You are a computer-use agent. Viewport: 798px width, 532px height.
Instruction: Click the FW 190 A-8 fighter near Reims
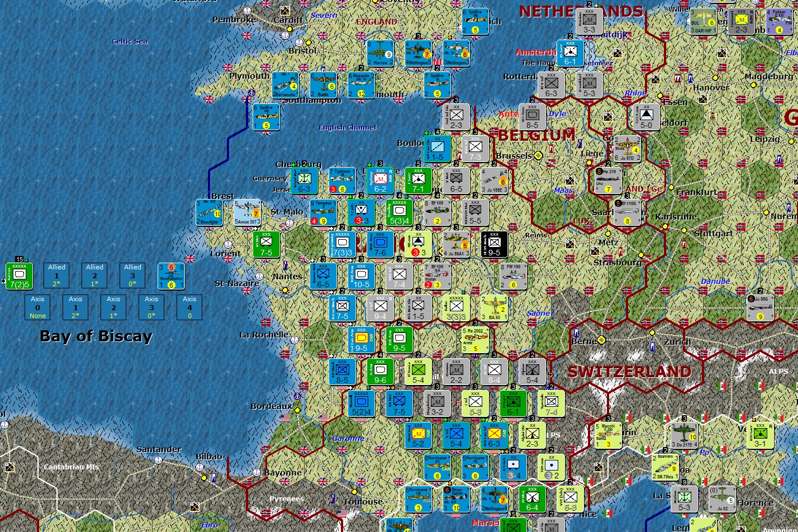tap(513, 275)
